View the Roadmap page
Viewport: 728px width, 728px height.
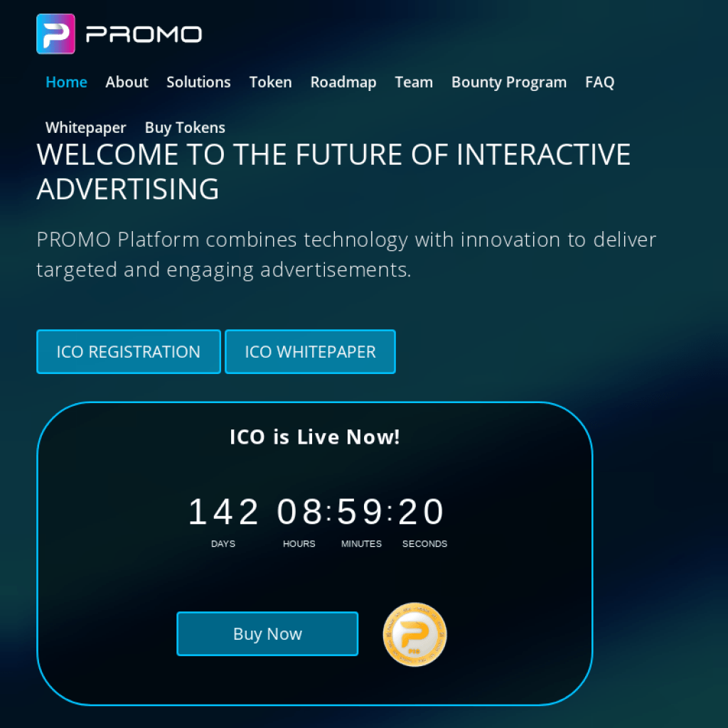coord(343,82)
